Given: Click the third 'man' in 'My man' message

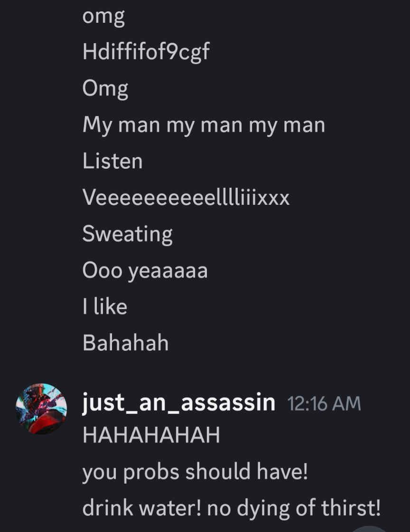Looking at the screenshot, I should pyautogui.click(x=304, y=125).
